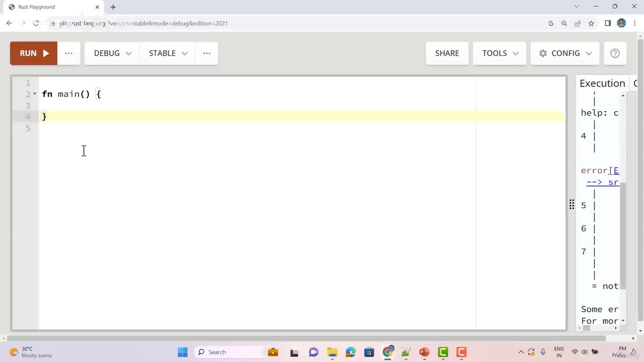This screenshot has width=644, height=362.
Task: Open the orange Camtasia taskbar icon
Action: [461, 352]
